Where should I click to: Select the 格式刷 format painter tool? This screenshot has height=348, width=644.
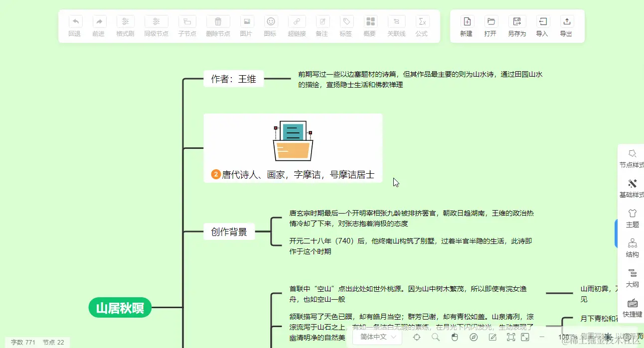click(125, 26)
